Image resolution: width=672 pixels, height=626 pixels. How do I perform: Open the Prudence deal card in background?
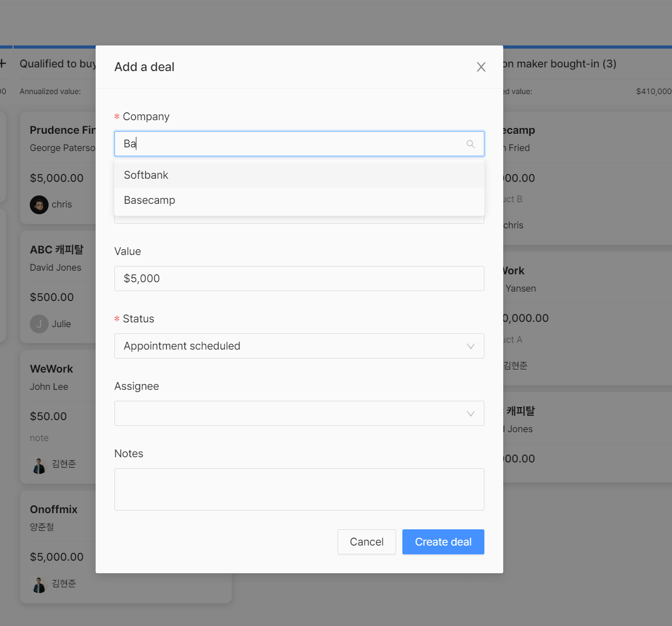pos(58,167)
